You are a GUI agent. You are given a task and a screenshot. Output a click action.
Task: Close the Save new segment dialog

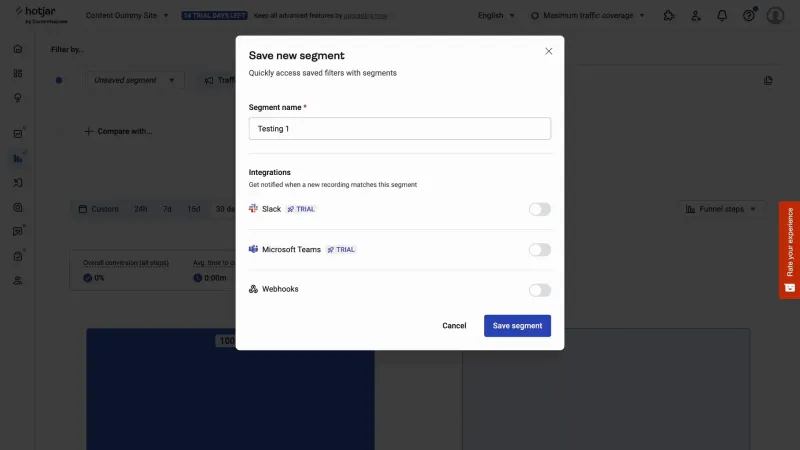coord(548,51)
